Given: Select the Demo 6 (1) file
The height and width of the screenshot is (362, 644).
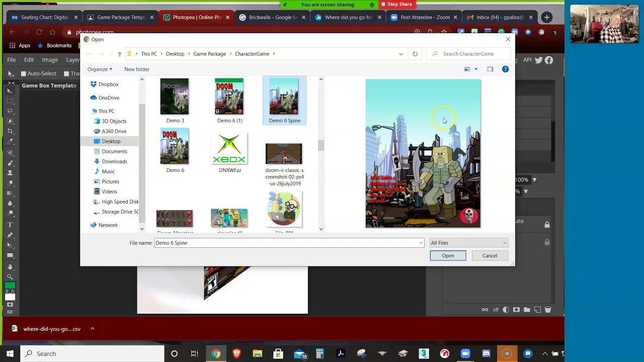Looking at the screenshot, I should click(x=229, y=101).
